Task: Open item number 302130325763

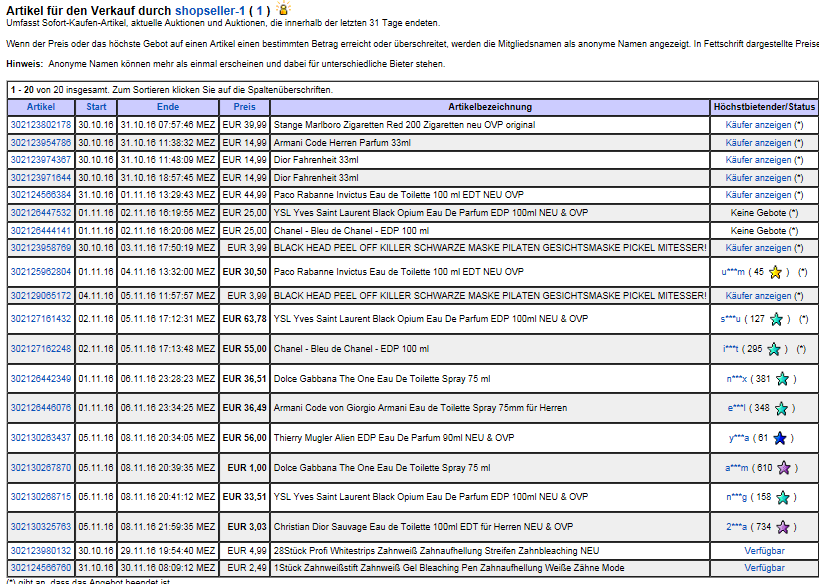Action: click(x=41, y=527)
